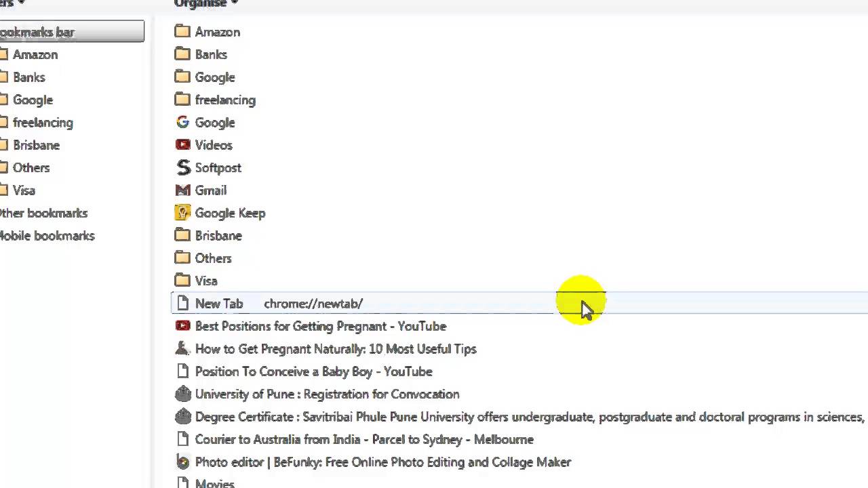
Task: Click the Brisbane folder icon in the main list
Action: pos(182,235)
